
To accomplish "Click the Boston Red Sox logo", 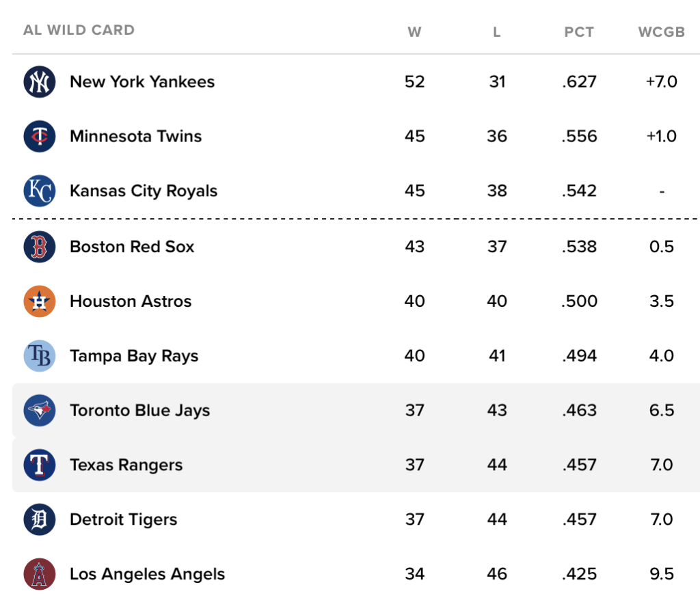I will coord(40,247).
